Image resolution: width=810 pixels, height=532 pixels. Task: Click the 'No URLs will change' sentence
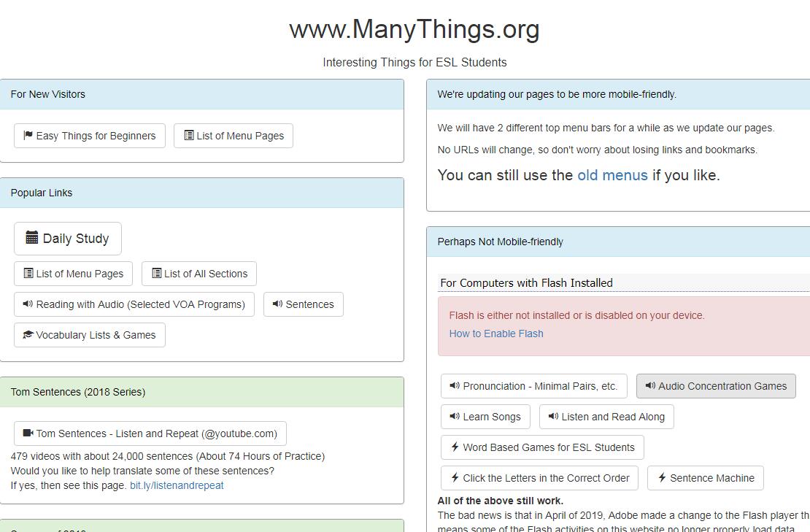597,150
